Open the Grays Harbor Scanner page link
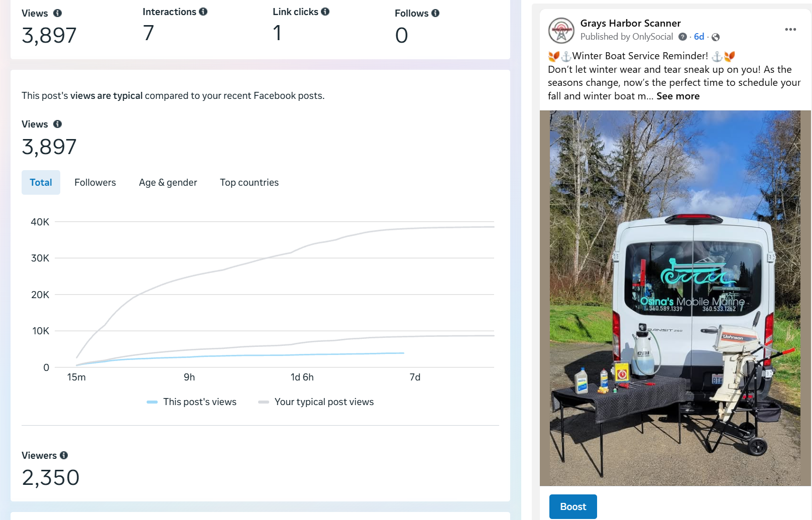The height and width of the screenshot is (520, 812). [630, 24]
